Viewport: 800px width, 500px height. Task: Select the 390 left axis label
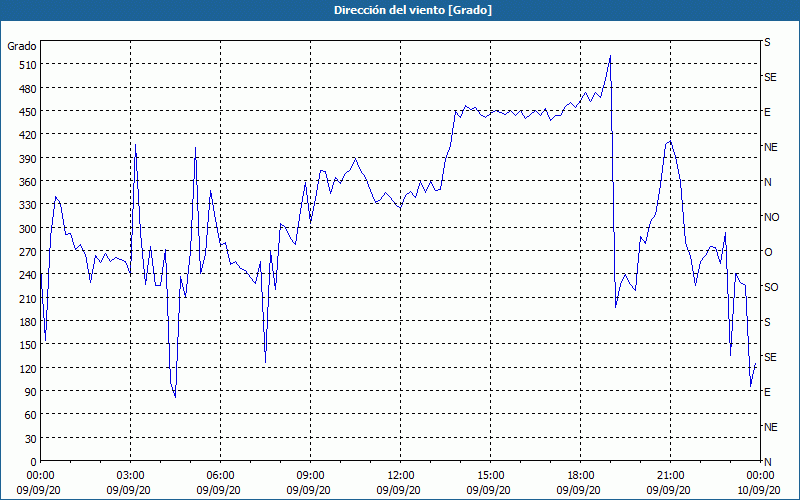(28, 159)
